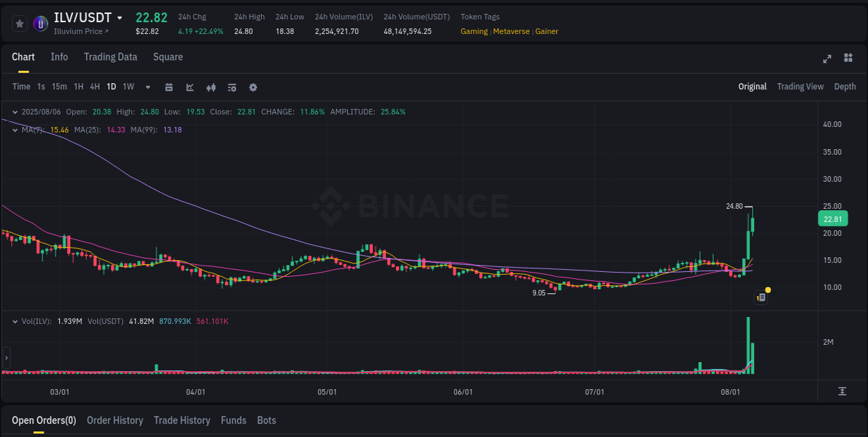Open the indicator list settings icon

pyautogui.click(x=231, y=87)
